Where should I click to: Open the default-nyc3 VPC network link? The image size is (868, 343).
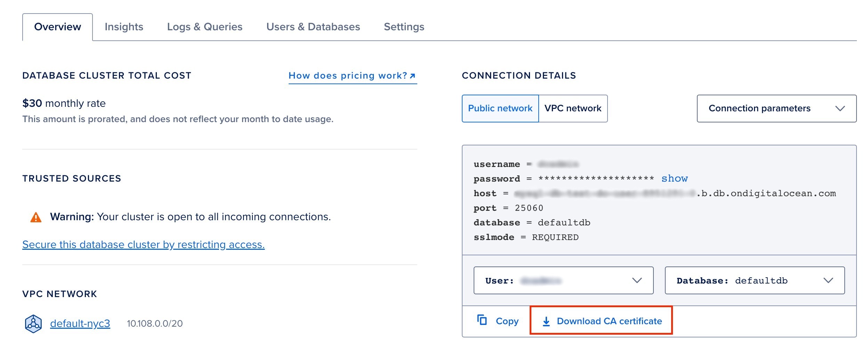[80, 324]
